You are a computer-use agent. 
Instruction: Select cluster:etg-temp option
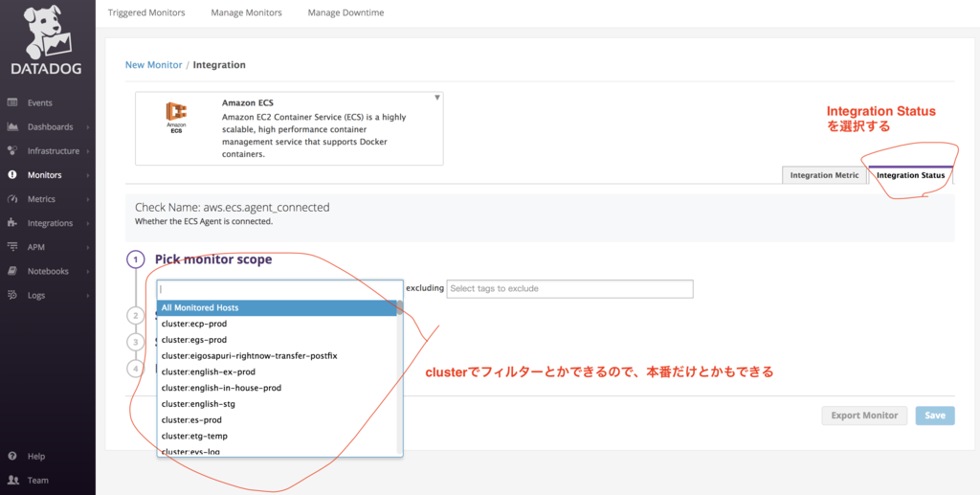point(277,436)
